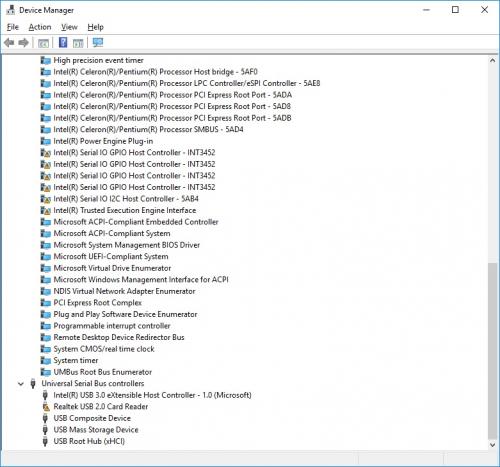Click USB icon of USB Composite Device
The image size is (500, 467).
click(x=45, y=418)
